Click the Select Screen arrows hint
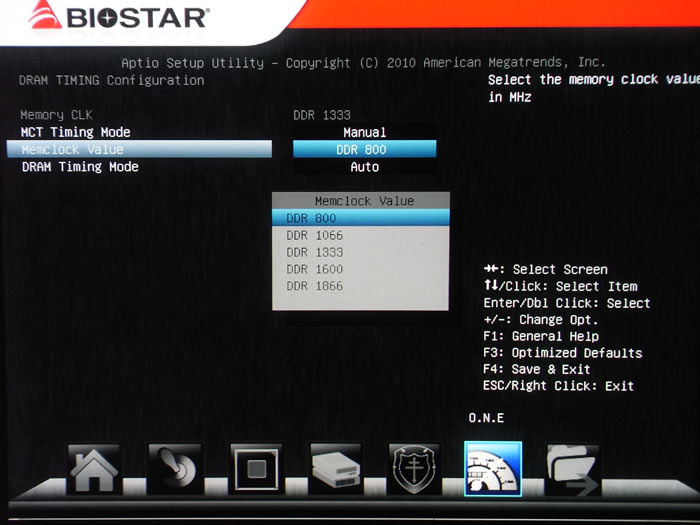 tap(546, 269)
